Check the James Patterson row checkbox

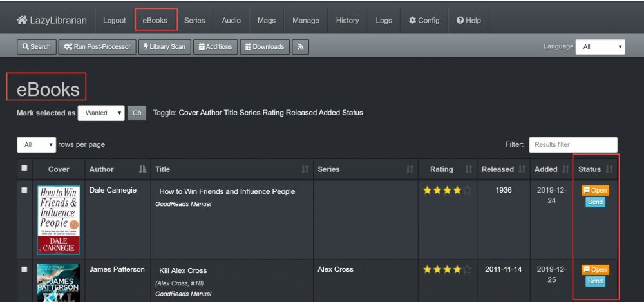click(24, 269)
